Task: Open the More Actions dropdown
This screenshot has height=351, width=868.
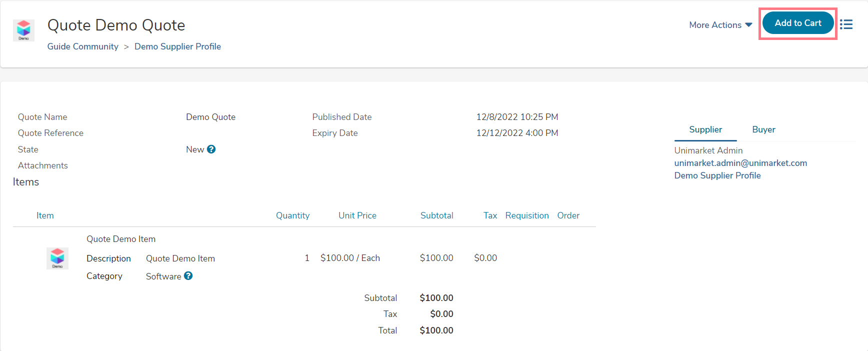Action: (x=720, y=25)
